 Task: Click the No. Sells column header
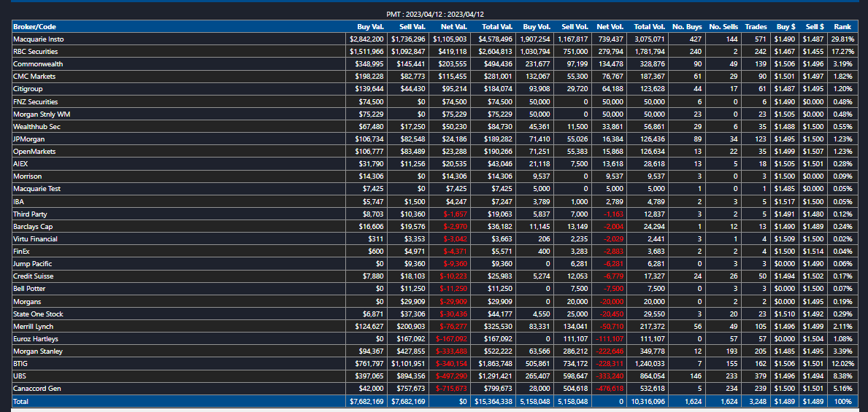coord(724,26)
